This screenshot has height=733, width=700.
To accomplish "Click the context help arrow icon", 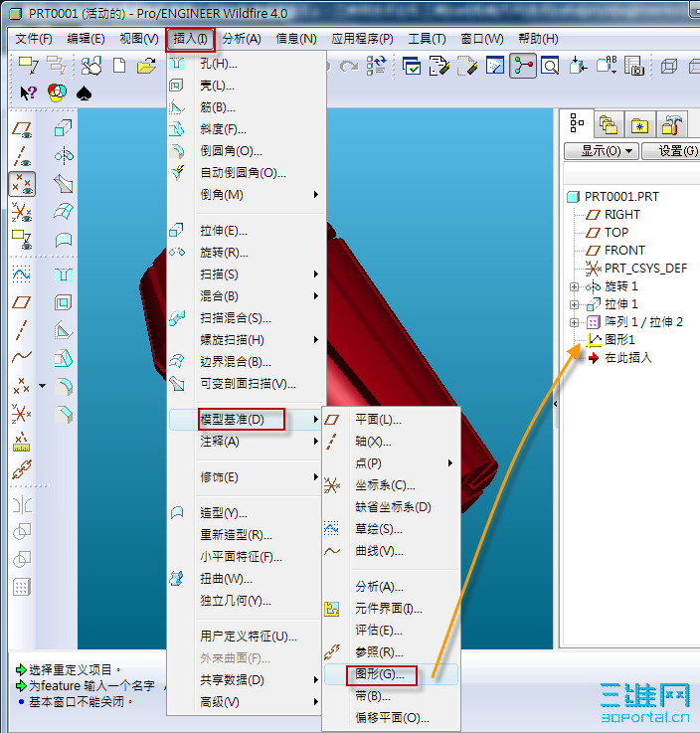I will (x=28, y=92).
